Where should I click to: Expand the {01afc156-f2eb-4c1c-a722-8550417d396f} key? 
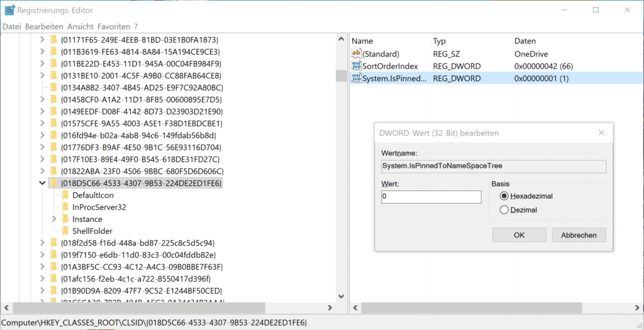(x=42, y=278)
